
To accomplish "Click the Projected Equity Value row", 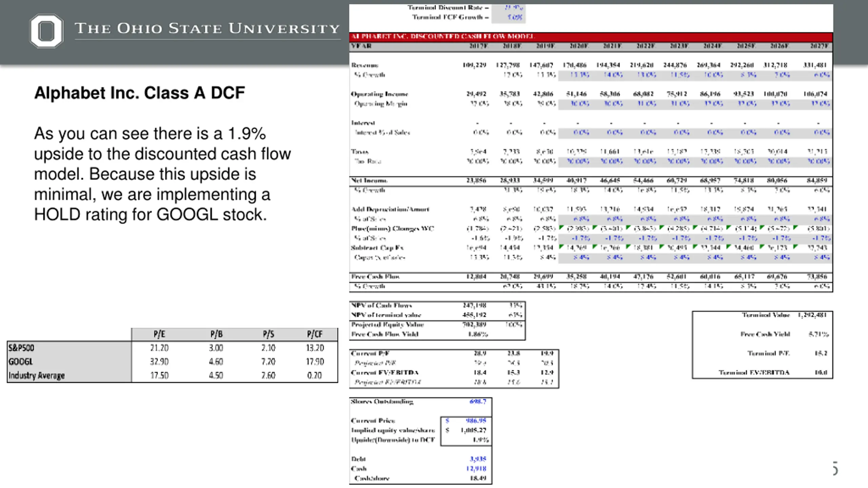I will tap(437, 325).
